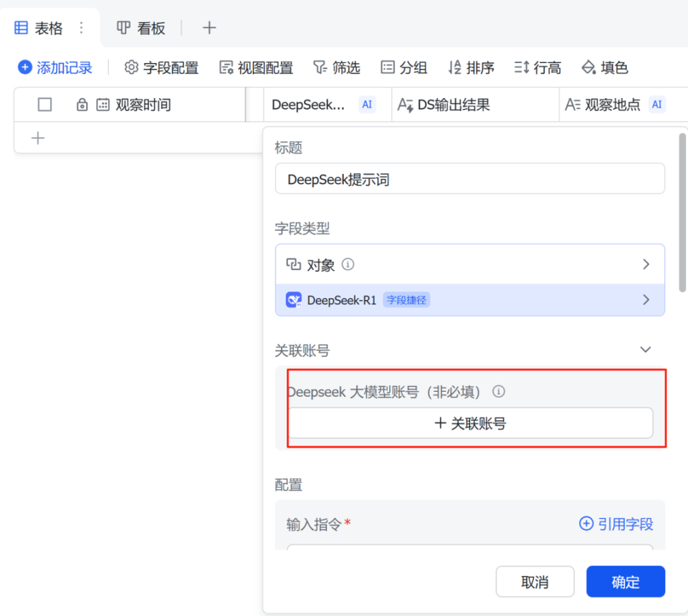Click the 取消 cancel button
Image resolution: width=688 pixels, height=616 pixels.
535,582
